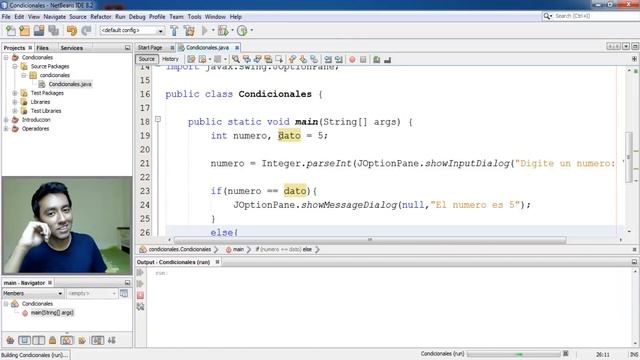Open the File menu
Screen dimensions: 640x360
point(6,17)
